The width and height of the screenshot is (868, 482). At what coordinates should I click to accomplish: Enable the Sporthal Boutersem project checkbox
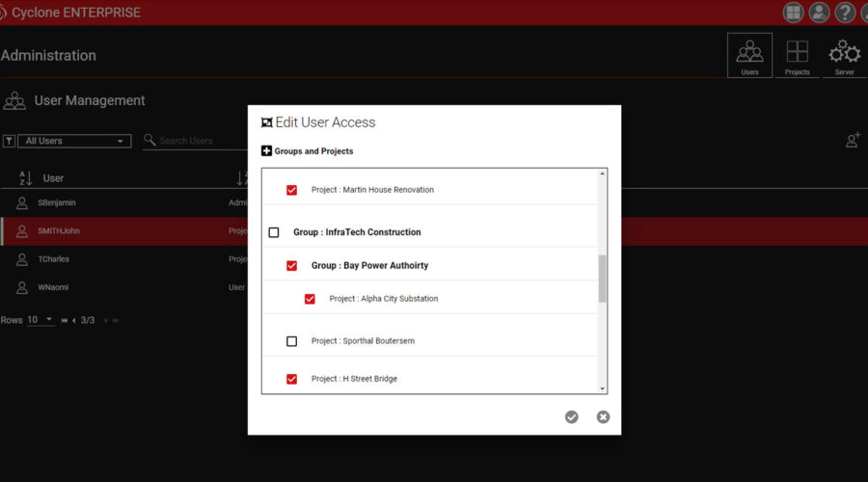[291, 341]
